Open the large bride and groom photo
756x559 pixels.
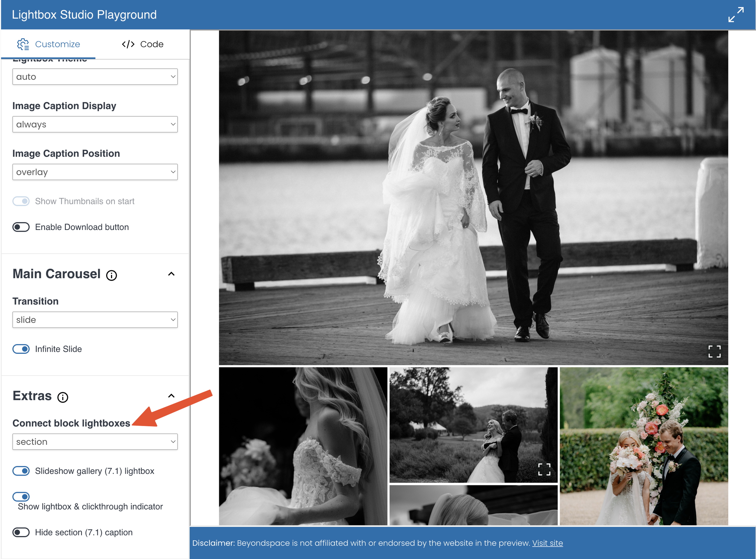point(473,198)
